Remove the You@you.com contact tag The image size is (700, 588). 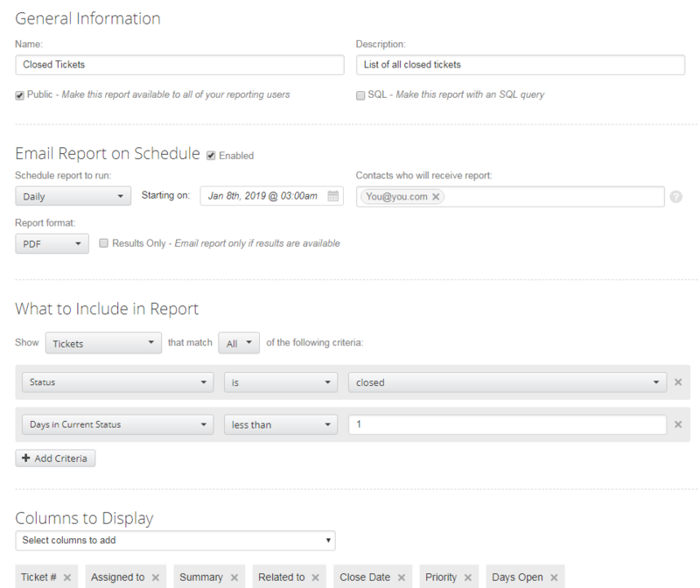coord(436,197)
